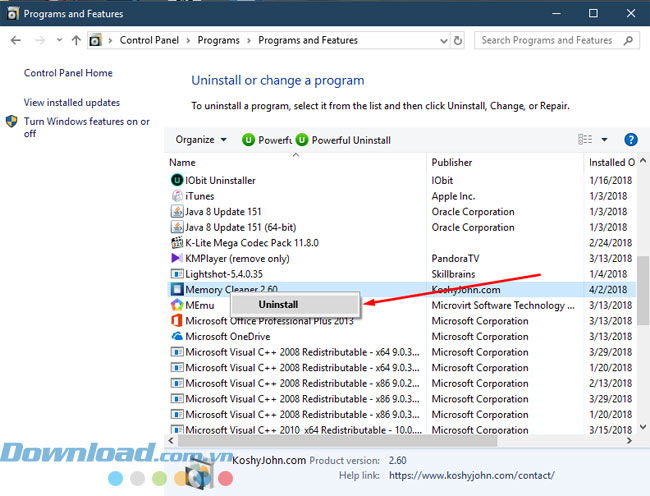The image size is (650, 496).
Task: Choose Uninstall from the context menu
Action: pos(295,305)
